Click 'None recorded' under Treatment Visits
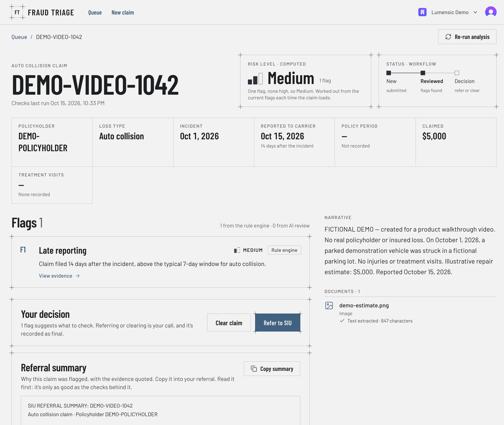This screenshot has width=504, height=425. [x=34, y=195]
